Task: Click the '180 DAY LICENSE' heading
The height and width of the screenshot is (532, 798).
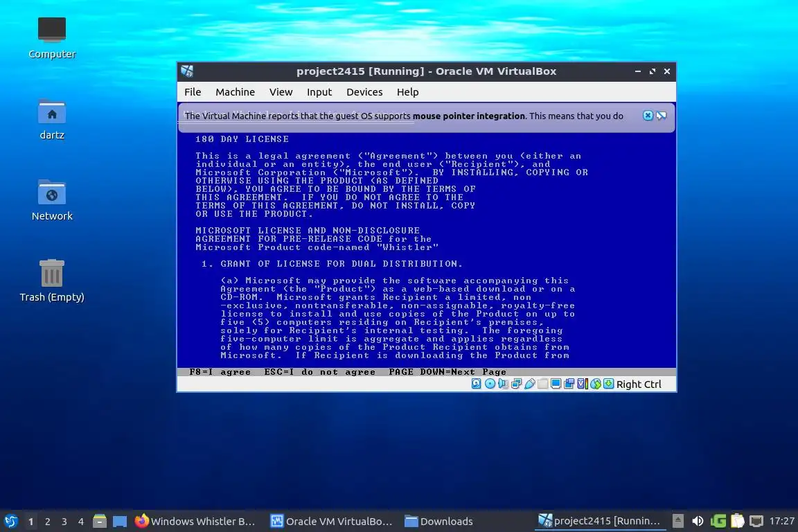Action: tap(242, 139)
